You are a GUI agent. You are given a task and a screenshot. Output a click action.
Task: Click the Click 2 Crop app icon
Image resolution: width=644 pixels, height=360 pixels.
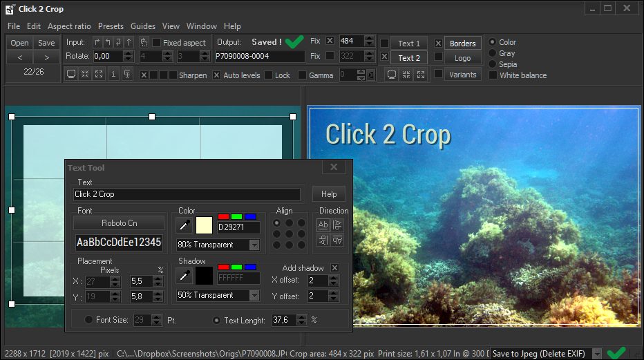coord(10,9)
